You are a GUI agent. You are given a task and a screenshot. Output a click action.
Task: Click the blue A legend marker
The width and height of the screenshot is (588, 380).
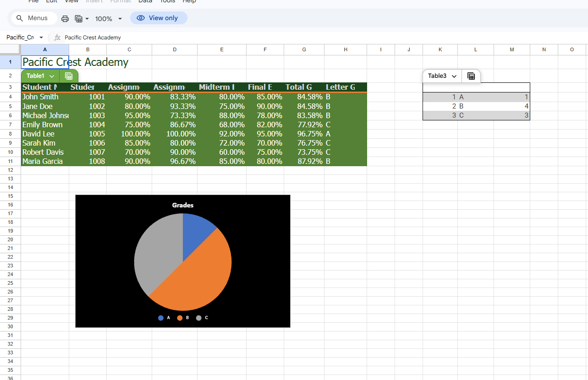[161, 318]
